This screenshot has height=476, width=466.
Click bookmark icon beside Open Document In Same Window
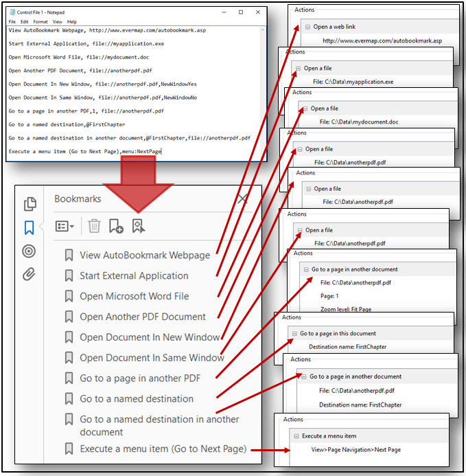69,358
